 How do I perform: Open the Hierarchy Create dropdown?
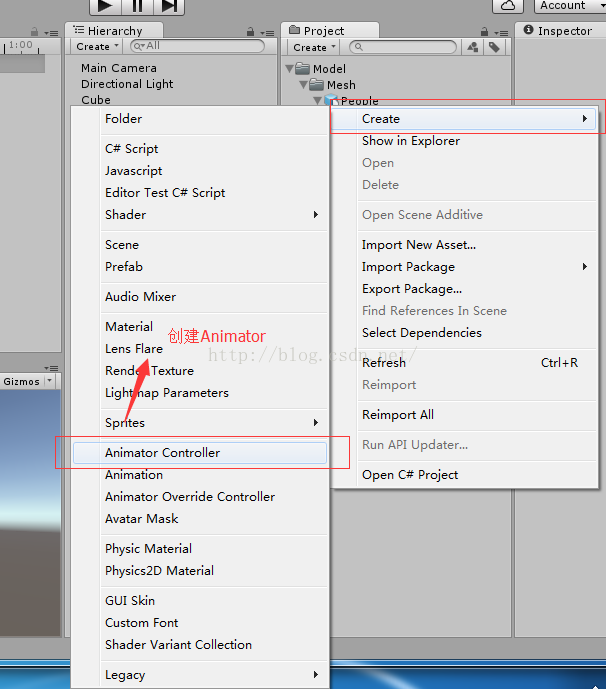coord(97,46)
